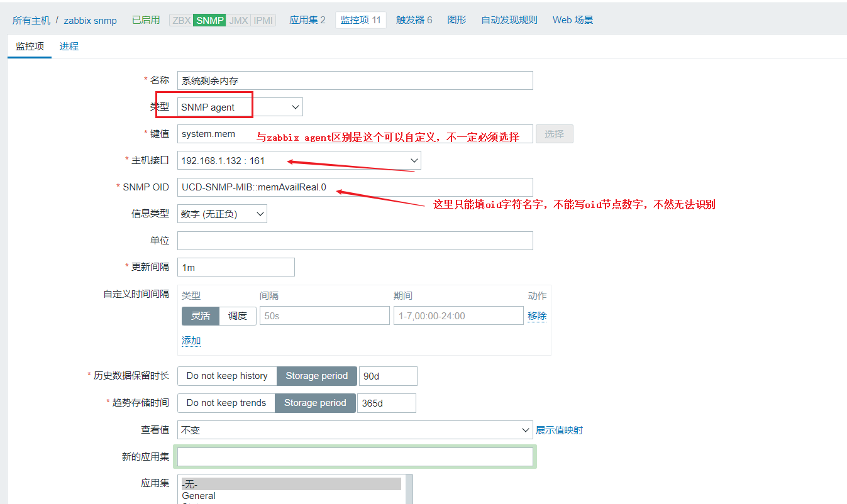This screenshot has height=504, width=847.
Task: Open the 信息类型 数字 (无正负) dropdown
Action: [222, 214]
